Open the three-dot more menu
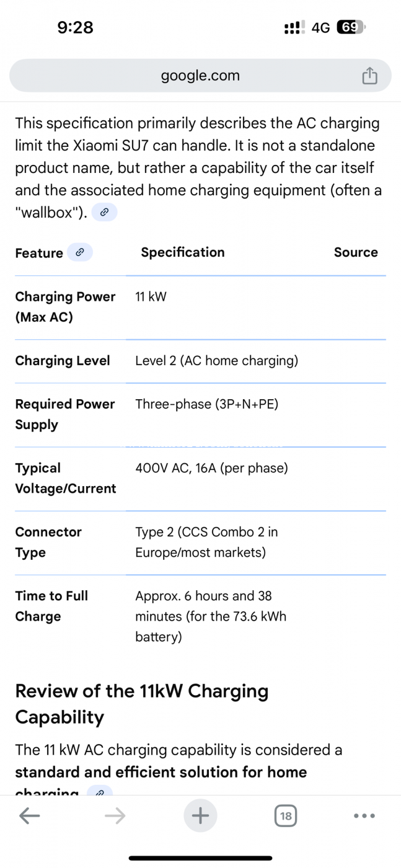The image size is (401, 868). pos(364,816)
